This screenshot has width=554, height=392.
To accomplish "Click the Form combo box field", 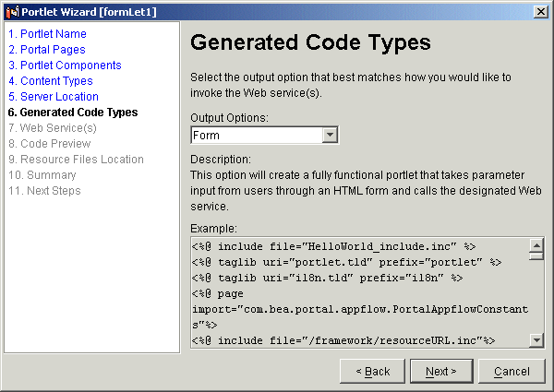I will pos(257,136).
